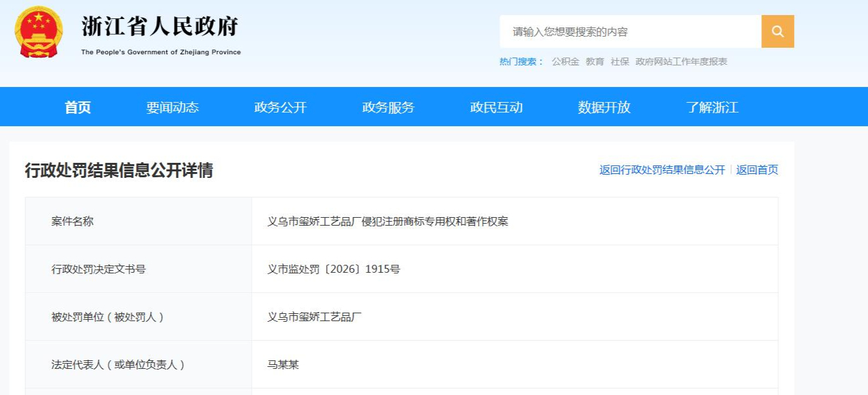The height and width of the screenshot is (395, 868).
Task: Open the 政务服务 navigation tab
Action: point(389,107)
